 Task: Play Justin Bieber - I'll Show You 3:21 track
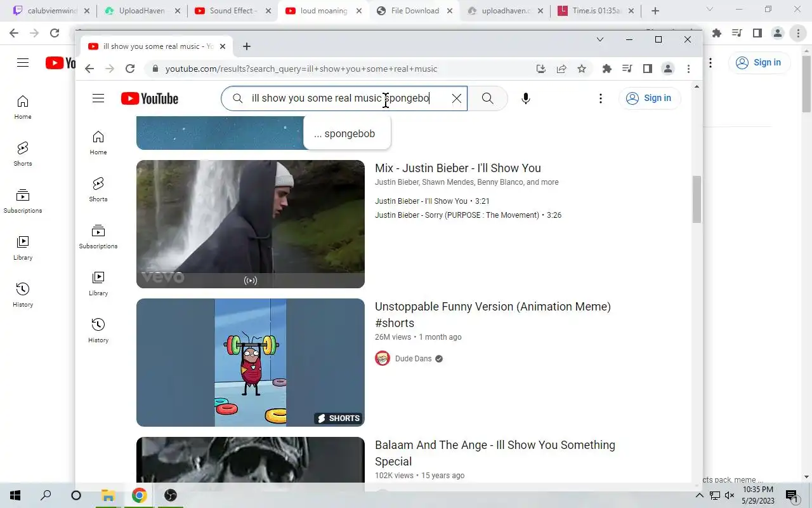(432, 201)
